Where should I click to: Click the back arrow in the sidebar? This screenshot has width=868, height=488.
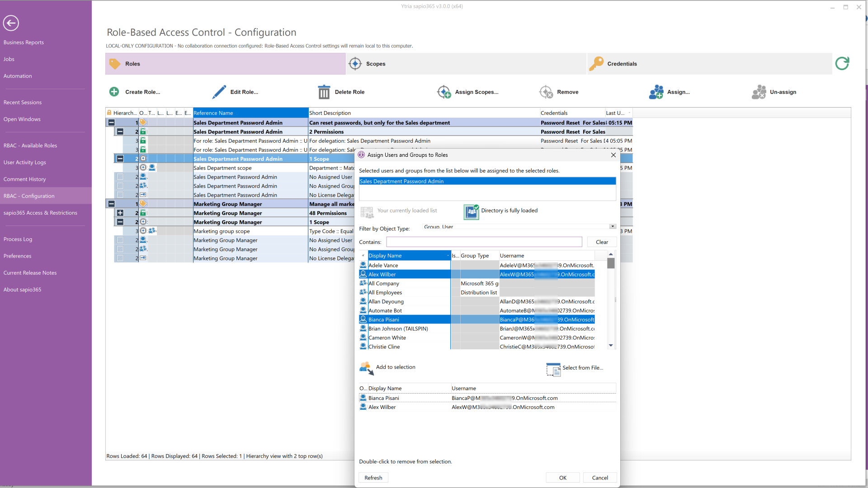click(x=11, y=23)
